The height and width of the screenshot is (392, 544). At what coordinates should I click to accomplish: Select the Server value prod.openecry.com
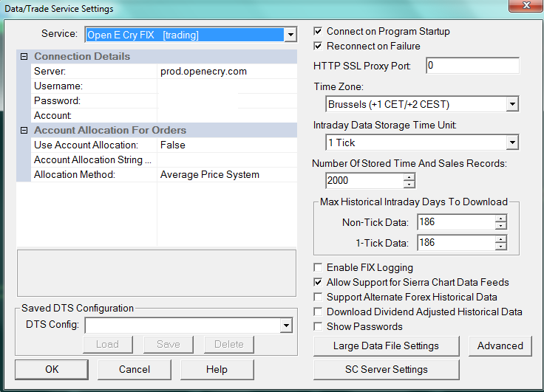click(x=227, y=72)
